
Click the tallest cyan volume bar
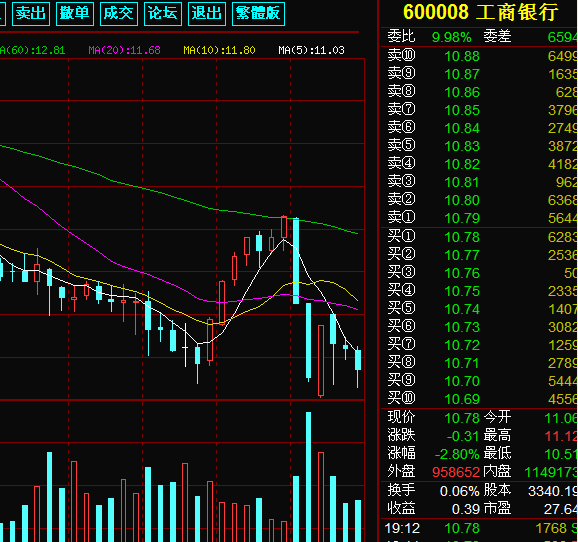(309, 477)
